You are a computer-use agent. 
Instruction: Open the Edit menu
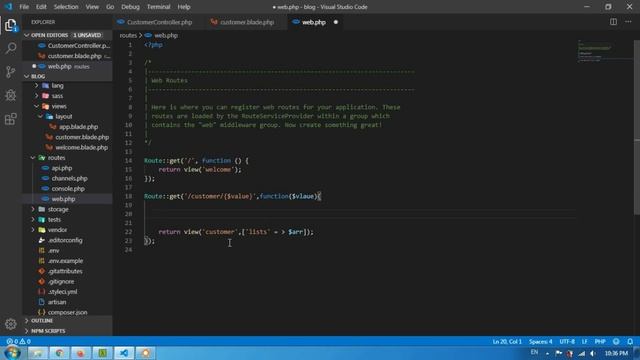point(41,7)
